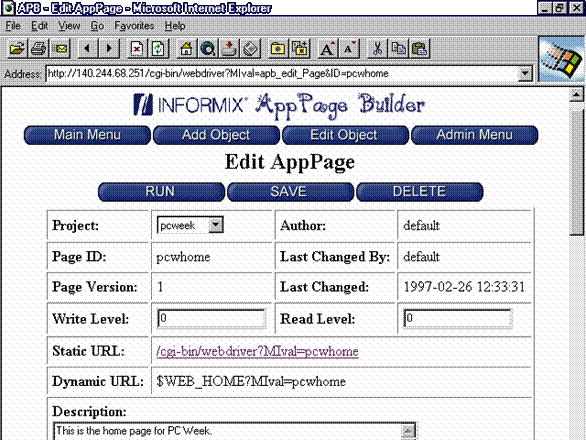Open the Go menu

tap(97, 26)
